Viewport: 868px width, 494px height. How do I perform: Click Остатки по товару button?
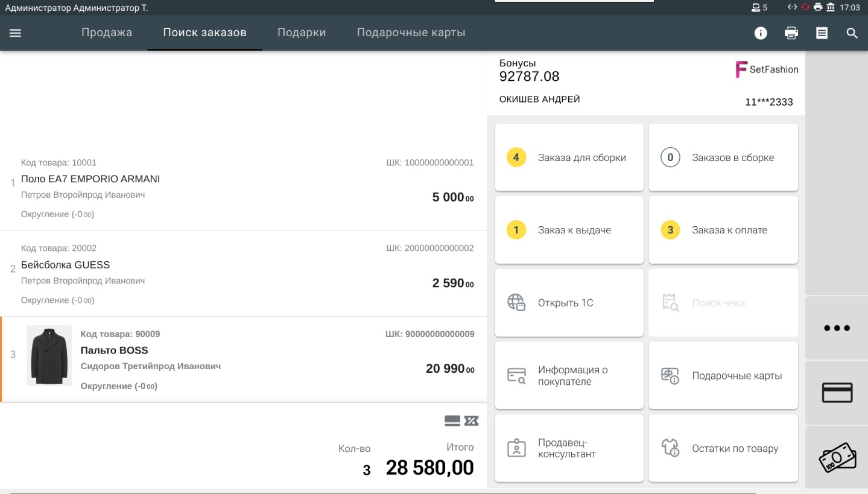pos(723,449)
